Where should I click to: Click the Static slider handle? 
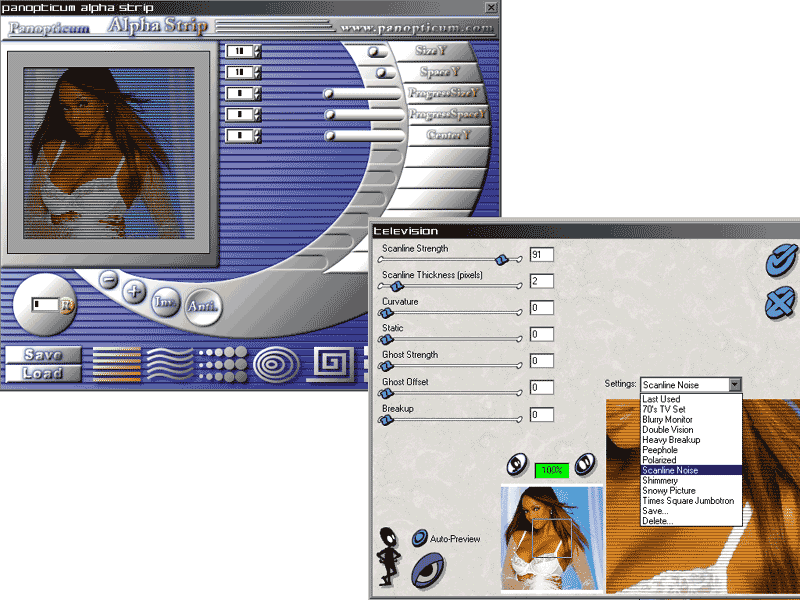(386, 339)
